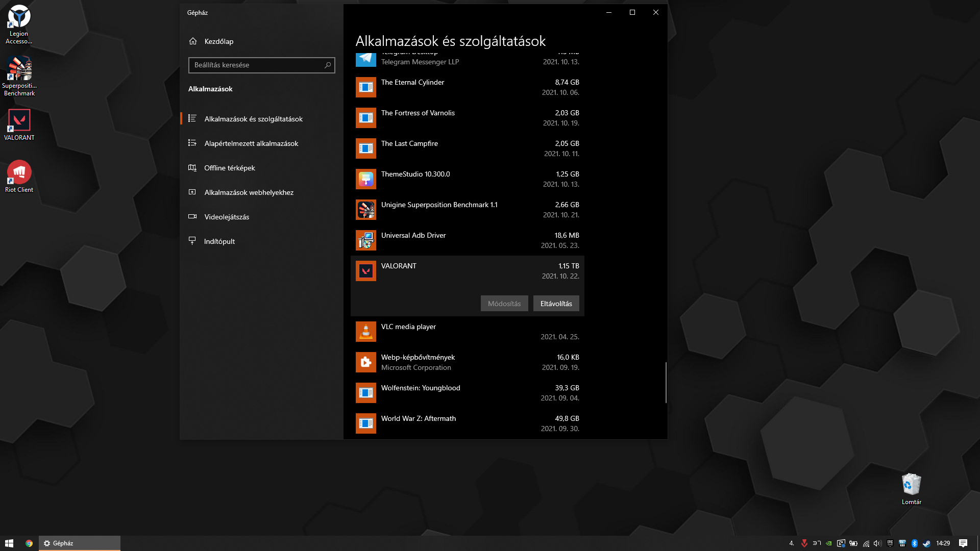Click the Webp-képbővítmények app icon
This screenshot has width=980, height=551.
[x=365, y=362]
